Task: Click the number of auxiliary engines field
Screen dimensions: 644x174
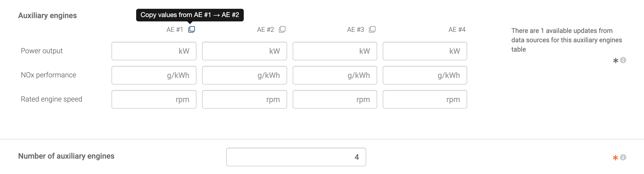Action: point(296,157)
